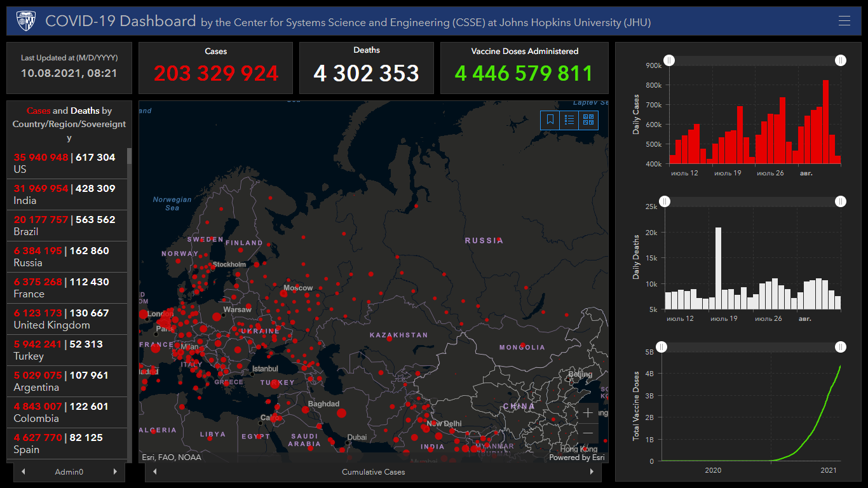Open the basemap gallery grid icon
The image size is (868, 488).
[588, 119]
